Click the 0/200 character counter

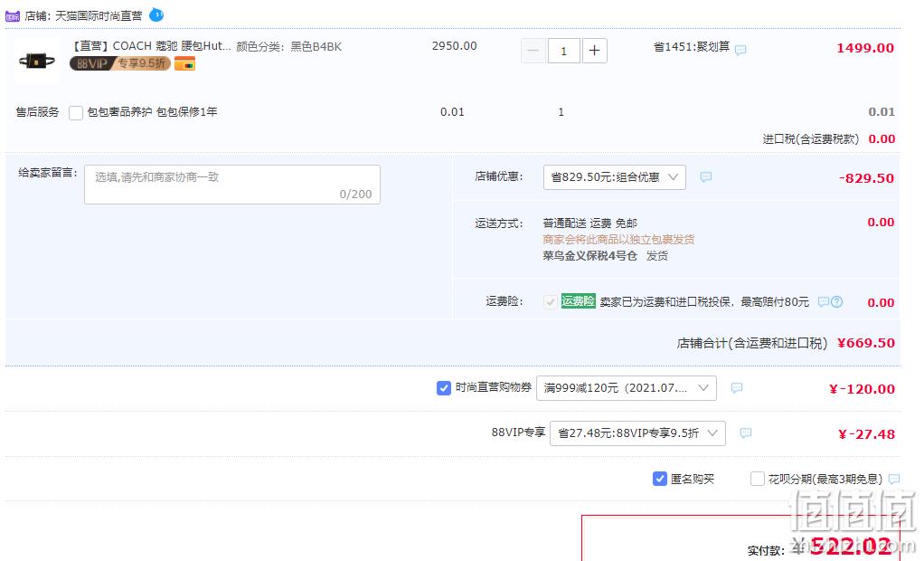(355, 194)
